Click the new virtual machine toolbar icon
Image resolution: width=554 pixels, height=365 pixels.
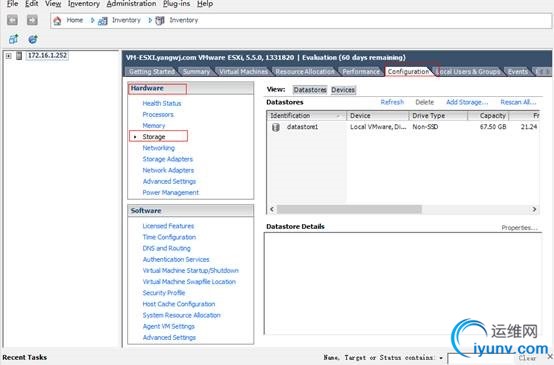13,39
